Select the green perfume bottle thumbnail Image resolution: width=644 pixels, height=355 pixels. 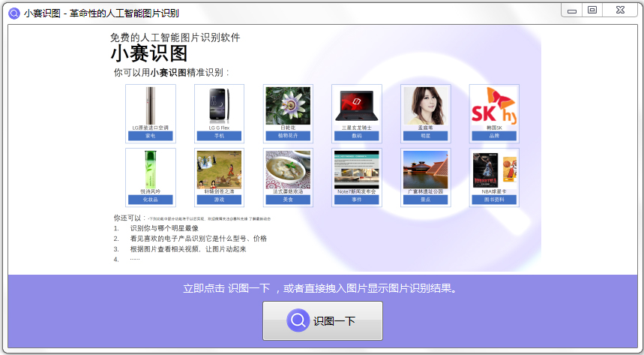[151, 170]
